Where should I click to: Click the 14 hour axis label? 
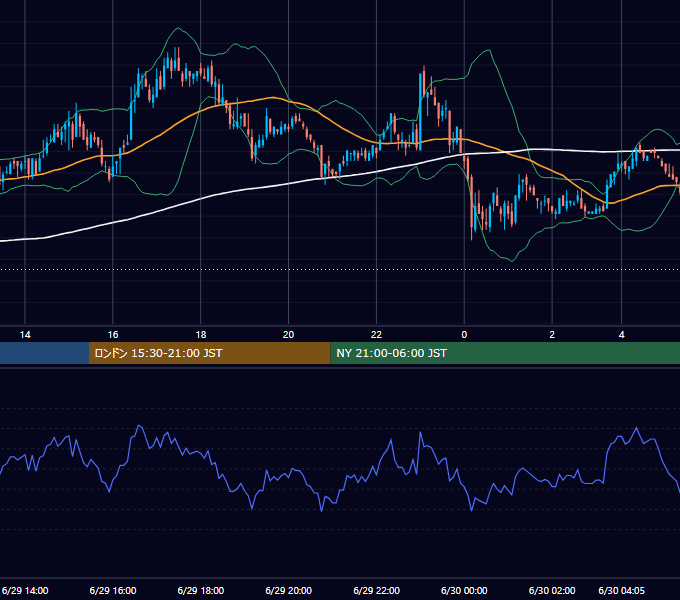[25, 335]
